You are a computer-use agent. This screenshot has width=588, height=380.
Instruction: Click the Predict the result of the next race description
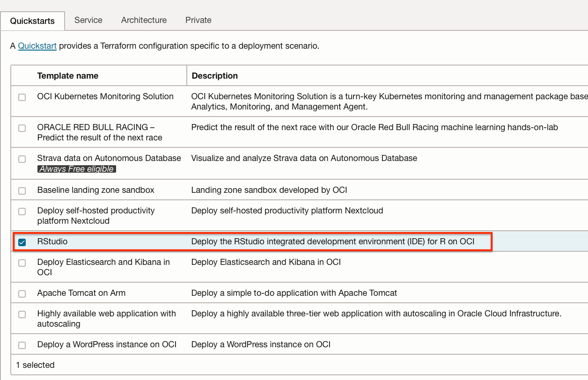375,127
